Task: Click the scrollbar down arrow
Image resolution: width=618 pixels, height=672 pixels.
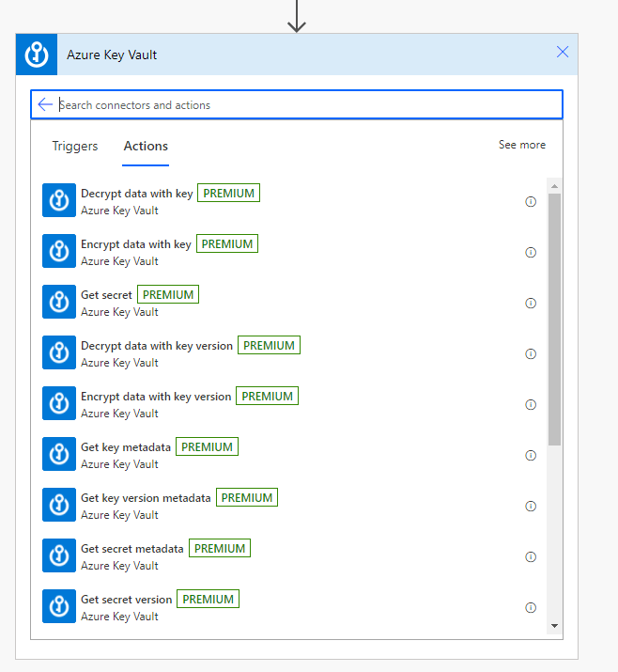Action: (x=554, y=625)
